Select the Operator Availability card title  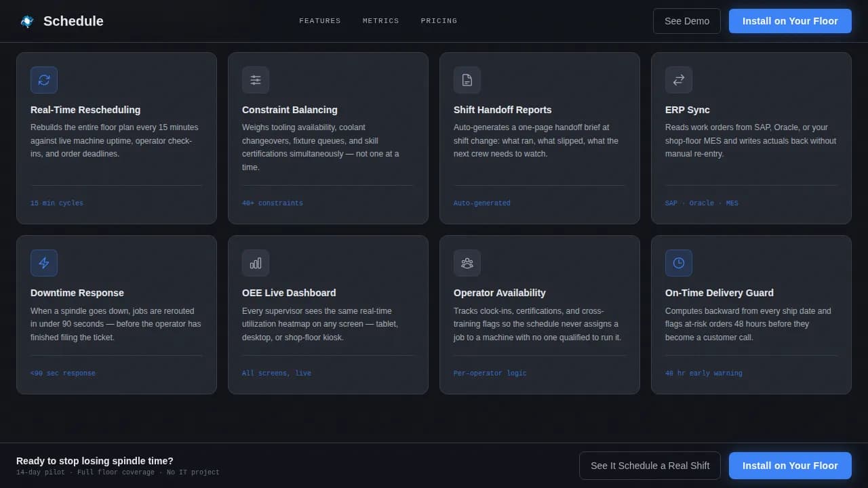[x=500, y=293]
